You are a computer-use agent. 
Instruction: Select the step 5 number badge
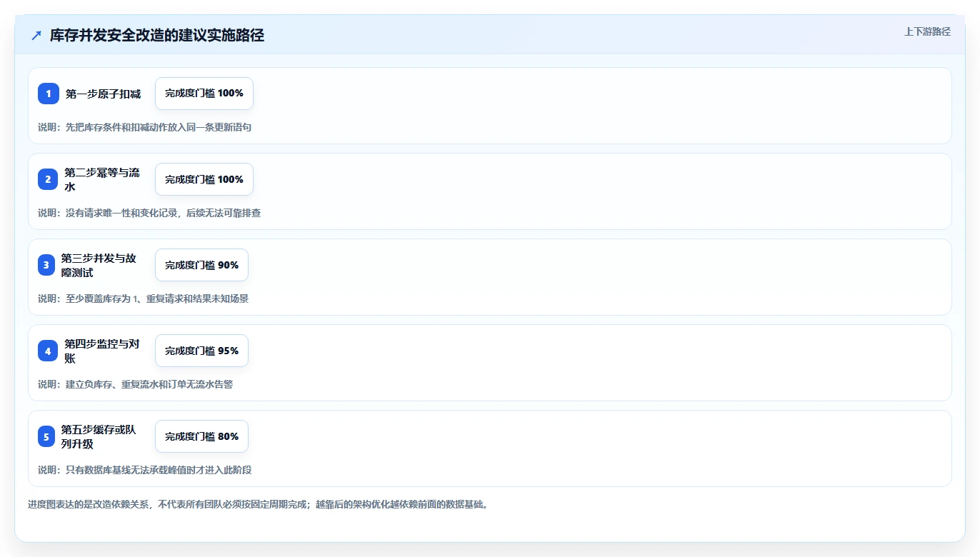coord(46,436)
